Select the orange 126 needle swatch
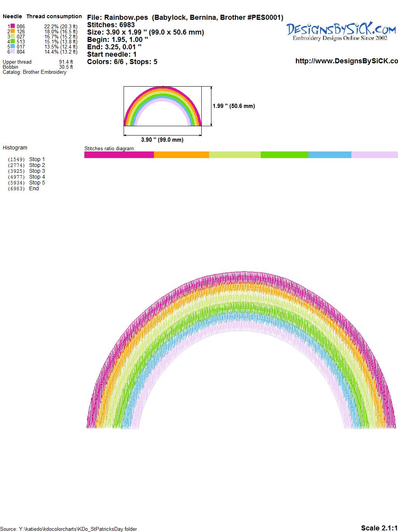Viewport: 398px width, 532px height. click(12, 31)
